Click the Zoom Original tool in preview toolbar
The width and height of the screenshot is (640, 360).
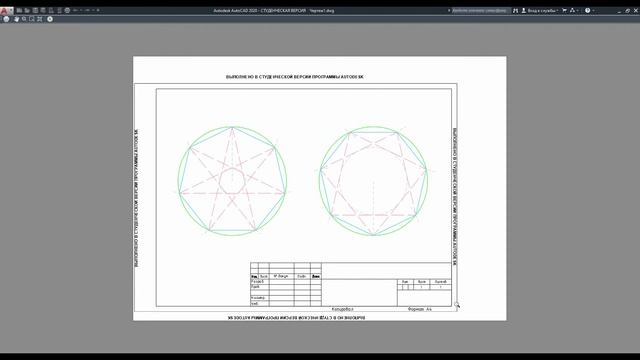click(40, 19)
